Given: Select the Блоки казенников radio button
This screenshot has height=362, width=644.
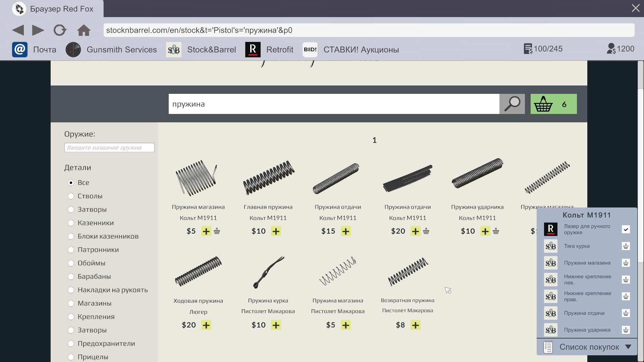Looking at the screenshot, I should click(71, 236).
